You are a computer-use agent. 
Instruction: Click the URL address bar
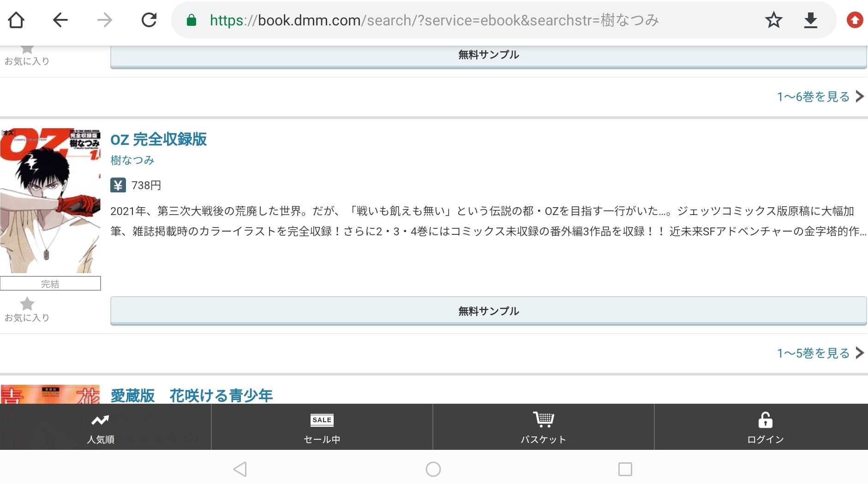(461, 20)
